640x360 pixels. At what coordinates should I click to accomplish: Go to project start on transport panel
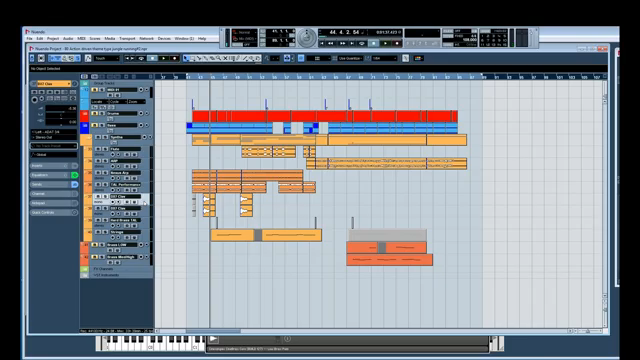322,43
